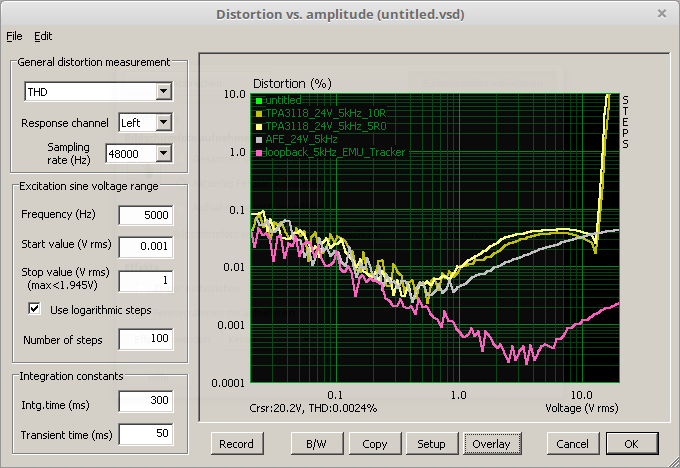Image resolution: width=680 pixels, height=468 pixels.
Task: Open the Response channel dropdown
Action: pyautogui.click(x=164, y=123)
